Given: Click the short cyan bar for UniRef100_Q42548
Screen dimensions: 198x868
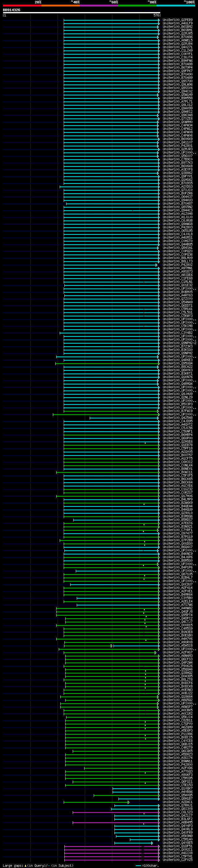Looking at the screenshot, I should tap(124, 418).
